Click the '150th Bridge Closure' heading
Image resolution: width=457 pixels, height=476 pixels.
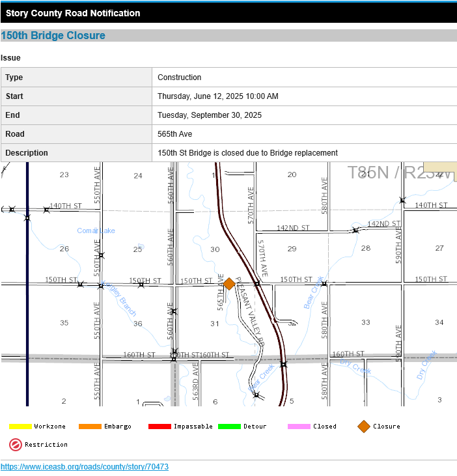[x=53, y=36]
